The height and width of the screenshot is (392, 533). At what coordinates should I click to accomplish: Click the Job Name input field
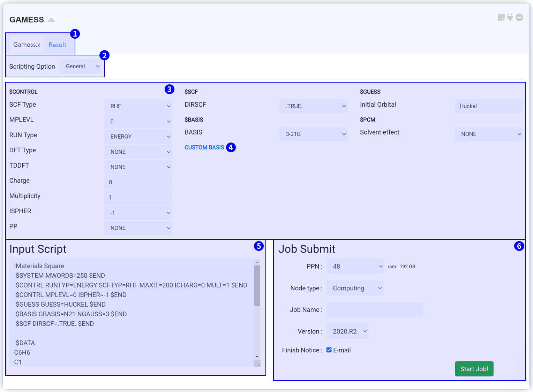pyautogui.click(x=374, y=310)
